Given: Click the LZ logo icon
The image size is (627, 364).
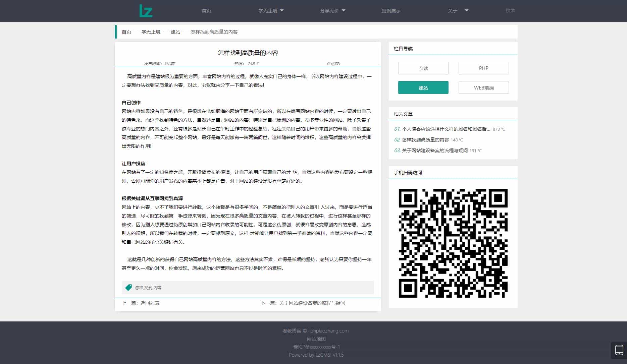Looking at the screenshot, I should [147, 10].
